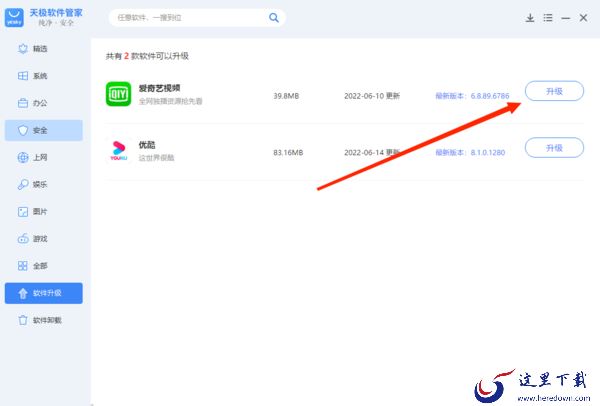
Task: Click the 共有 2 款软件可以升级 header text
Action: (147, 56)
